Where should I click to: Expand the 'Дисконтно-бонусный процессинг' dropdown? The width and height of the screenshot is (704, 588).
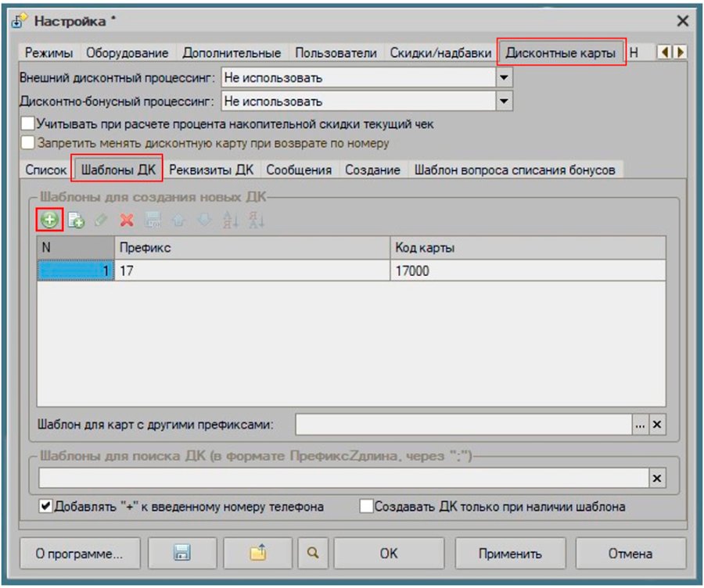click(x=505, y=101)
